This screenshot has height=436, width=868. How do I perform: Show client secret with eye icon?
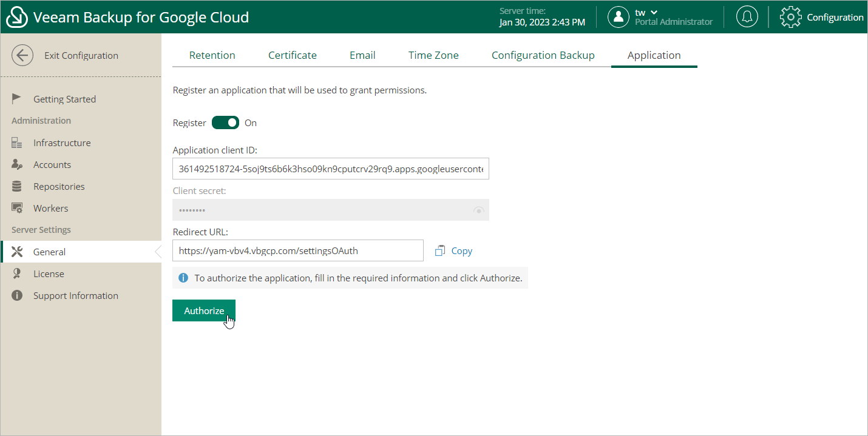click(479, 210)
